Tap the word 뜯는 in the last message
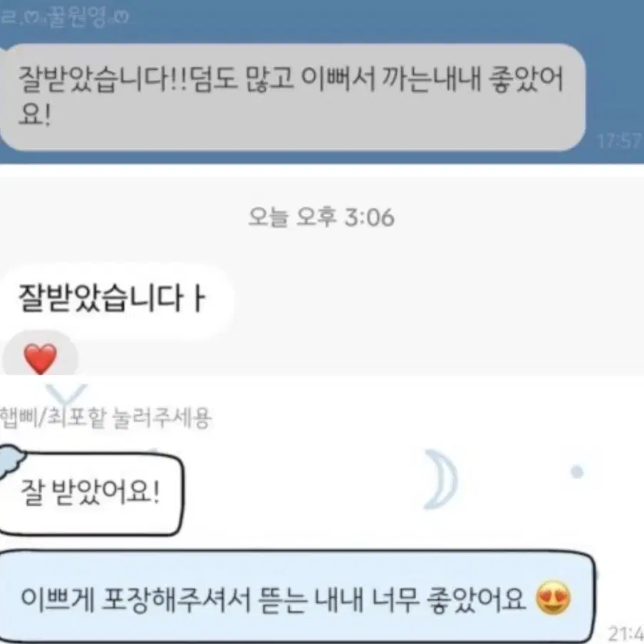Screen dimensions: 644x644 (x=284, y=599)
